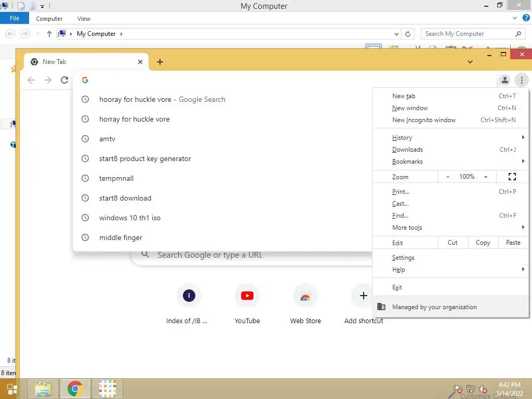This screenshot has height=399, width=532.
Task: Open Chrome tab search dropdown chevron
Action: 470,62
